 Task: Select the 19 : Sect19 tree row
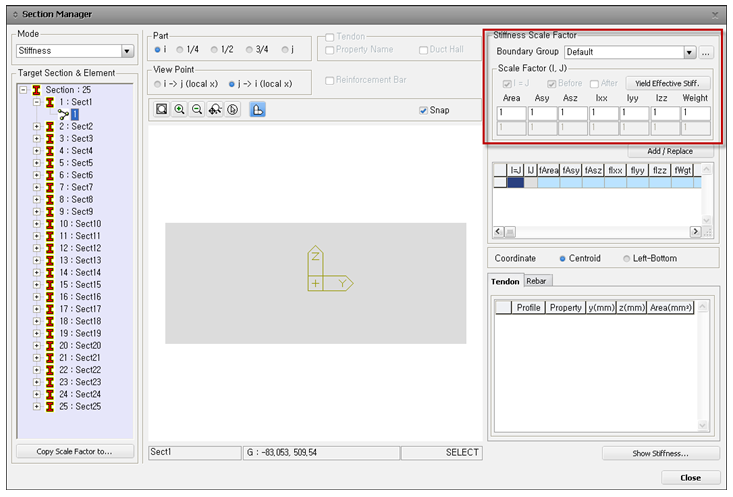[80, 333]
